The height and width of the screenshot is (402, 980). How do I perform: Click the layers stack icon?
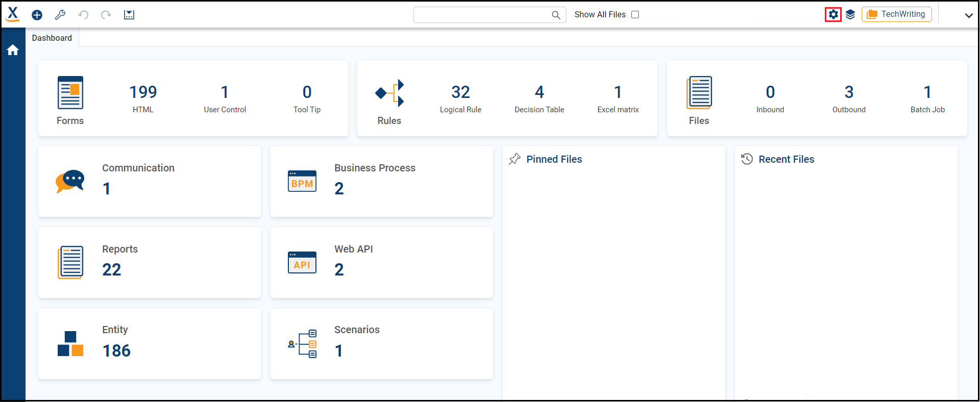pyautogui.click(x=850, y=14)
